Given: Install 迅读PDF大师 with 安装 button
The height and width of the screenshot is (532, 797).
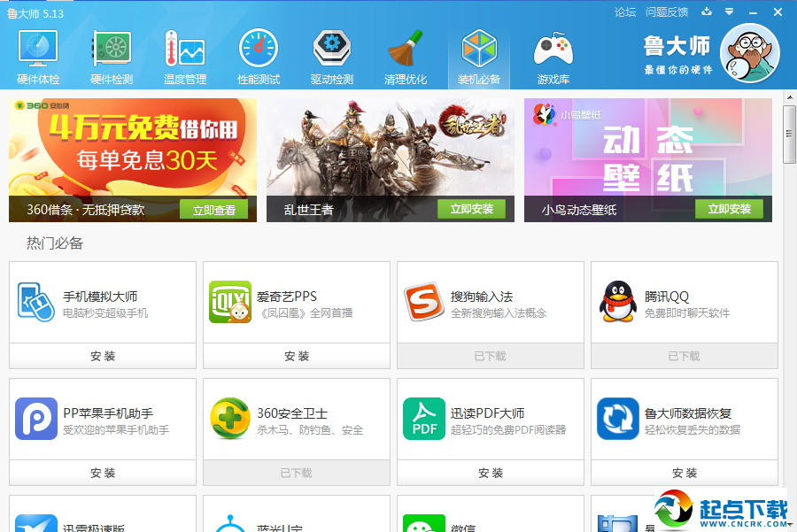Looking at the screenshot, I should 491,473.
